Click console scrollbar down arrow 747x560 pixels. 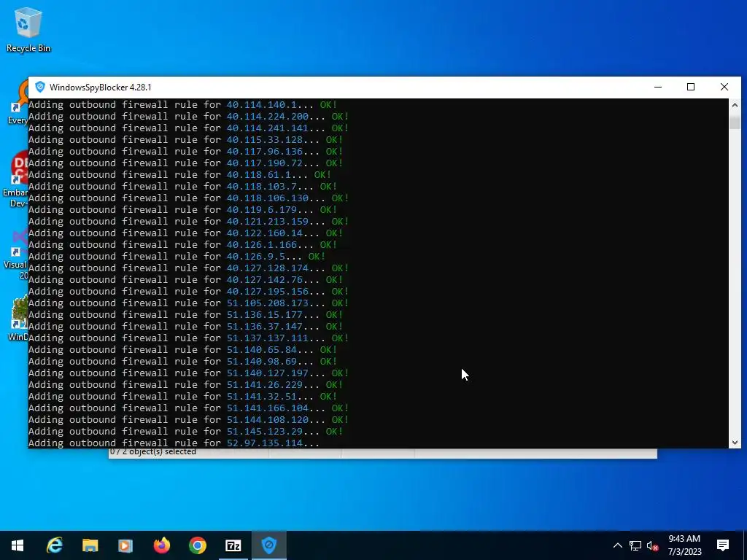[x=735, y=443]
